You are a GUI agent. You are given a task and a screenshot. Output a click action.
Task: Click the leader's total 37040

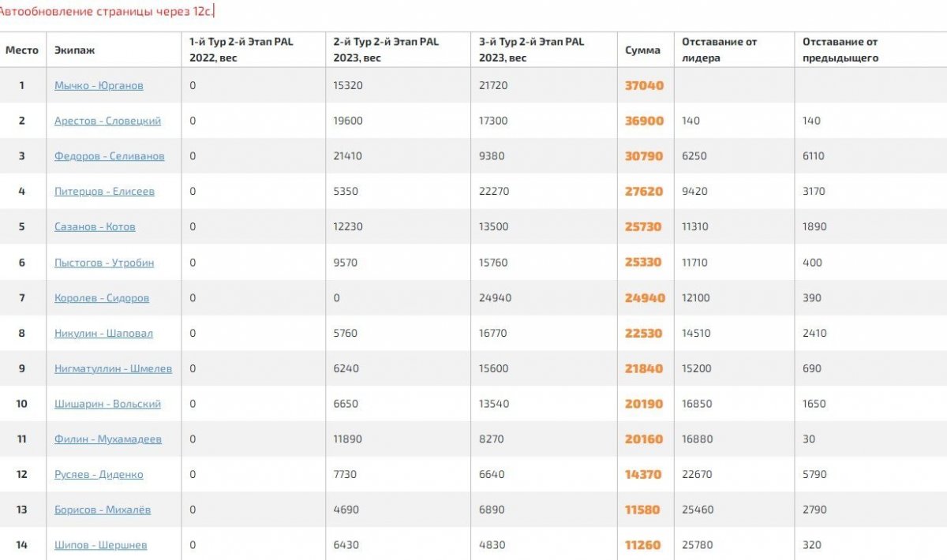point(644,86)
